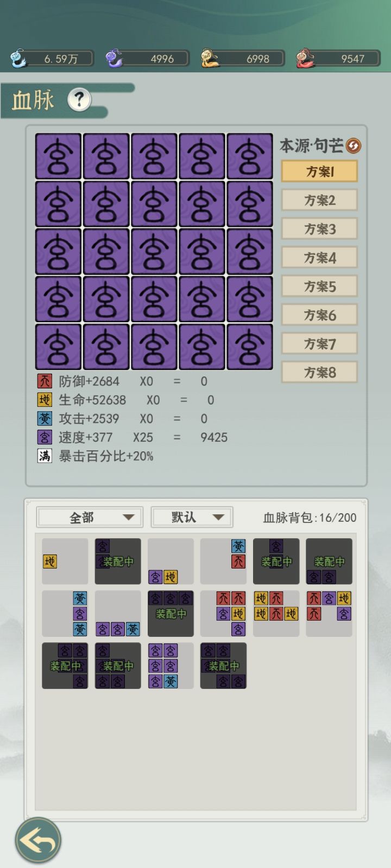
Task: Click the 生命+52638 stat text
Action: point(92,400)
